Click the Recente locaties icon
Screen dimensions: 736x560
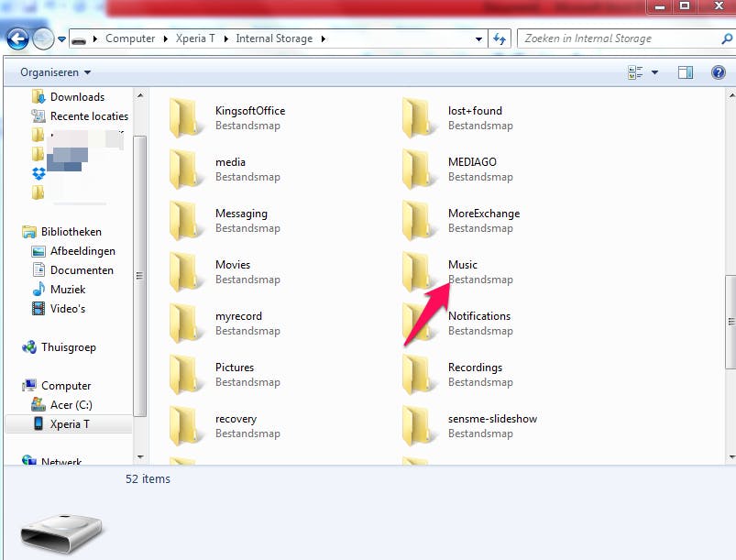[x=38, y=115]
